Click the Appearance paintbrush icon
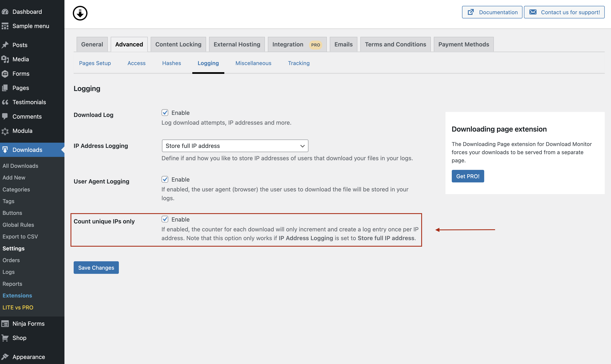The image size is (611, 364). (5, 357)
